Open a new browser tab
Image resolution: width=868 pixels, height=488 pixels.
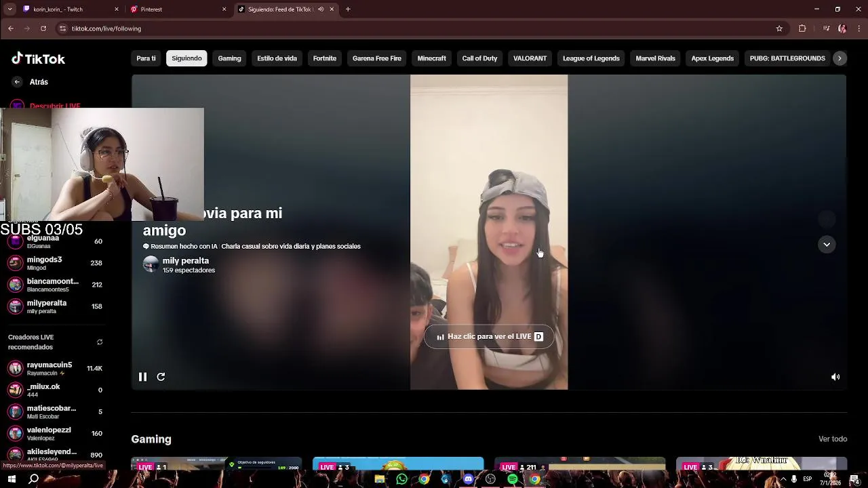pyautogui.click(x=348, y=9)
